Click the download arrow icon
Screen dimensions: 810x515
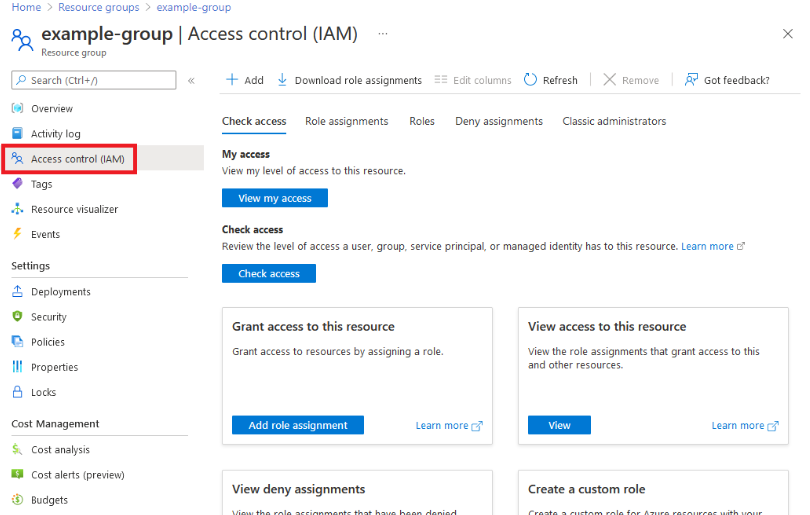point(282,80)
